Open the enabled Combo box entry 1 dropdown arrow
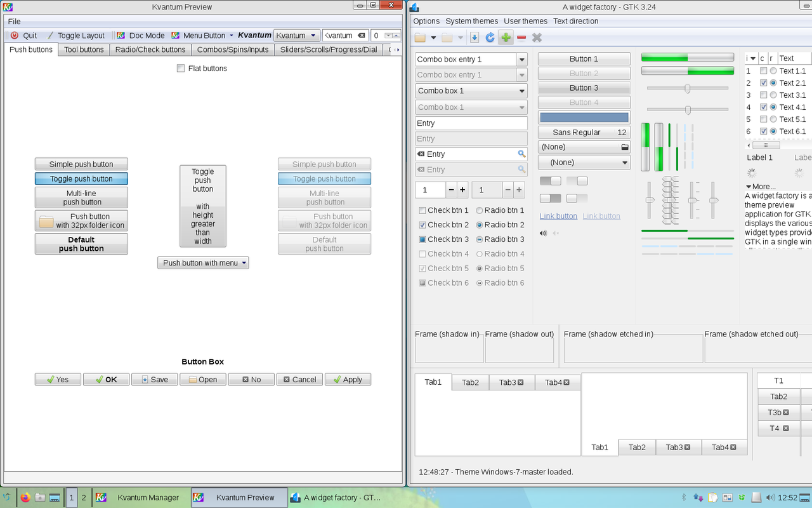 pos(521,59)
